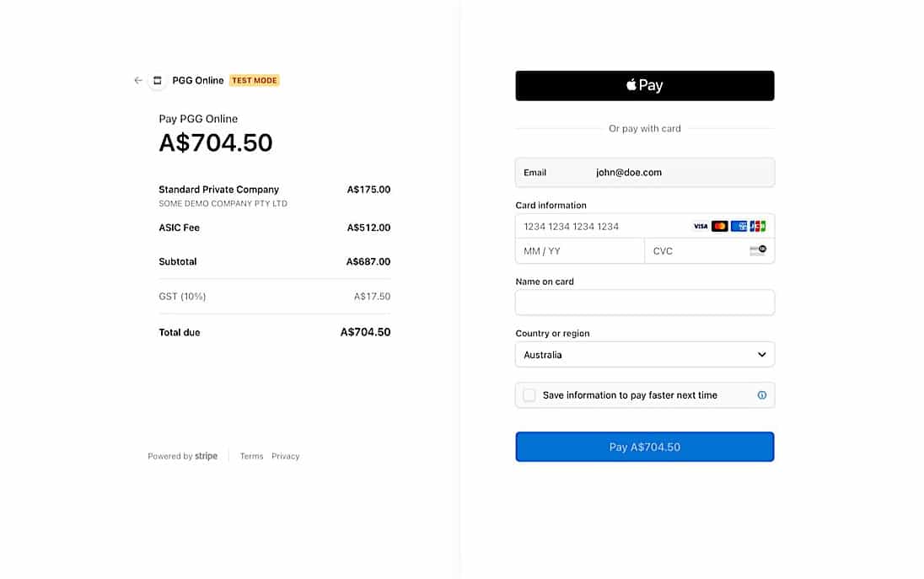Select the American Express card icon
The height and width of the screenshot is (579, 924).
tap(739, 226)
